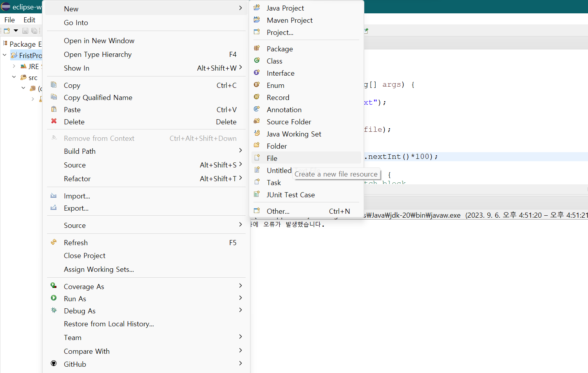Choose Go Into from context menu

coord(146,23)
